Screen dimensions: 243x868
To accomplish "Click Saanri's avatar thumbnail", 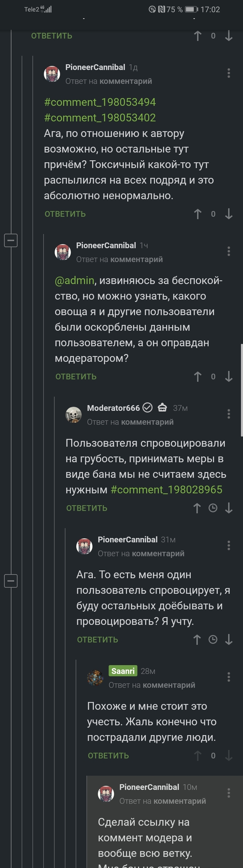I will click(94, 677).
